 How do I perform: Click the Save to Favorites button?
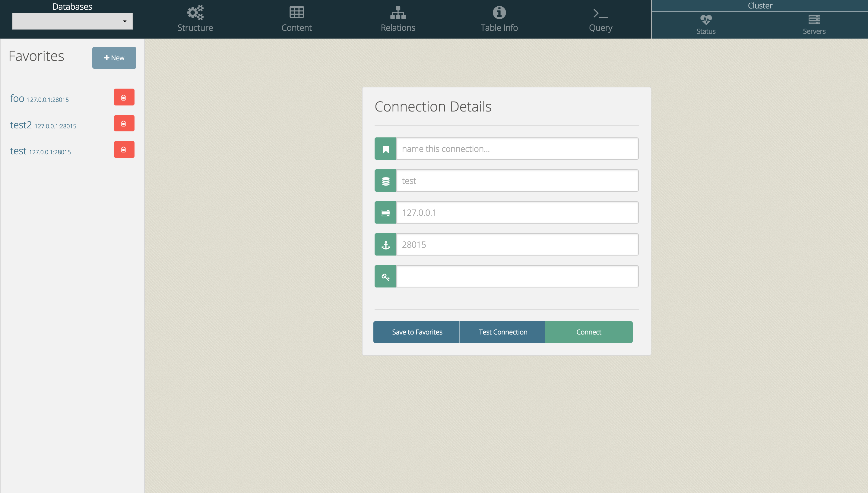(417, 332)
